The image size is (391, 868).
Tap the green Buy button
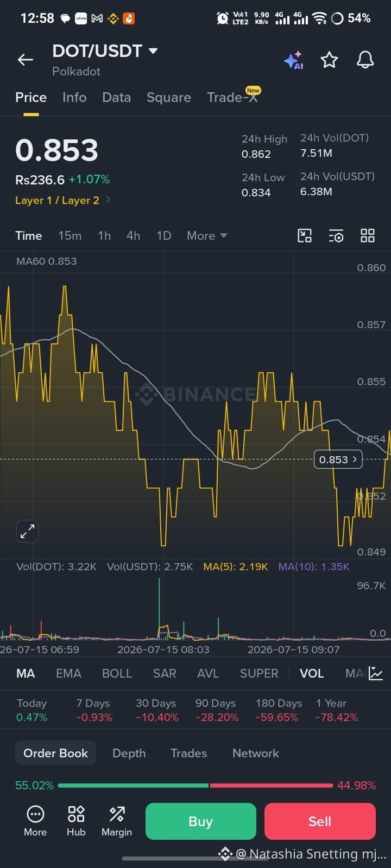pyautogui.click(x=200, y=821)
